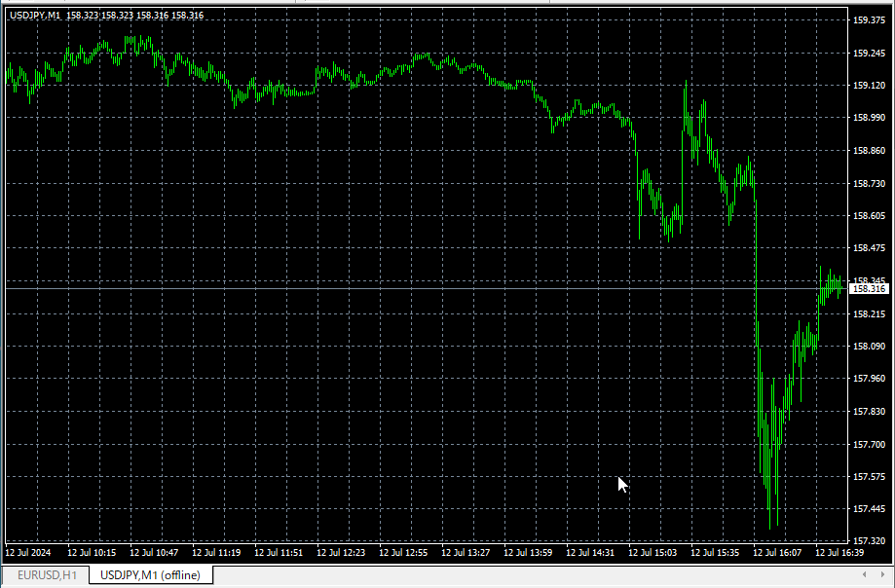This screenshot has width=895, height=588.
Task: Select the USDJPY,M1 (offline) tab
Action: point(150,575)
